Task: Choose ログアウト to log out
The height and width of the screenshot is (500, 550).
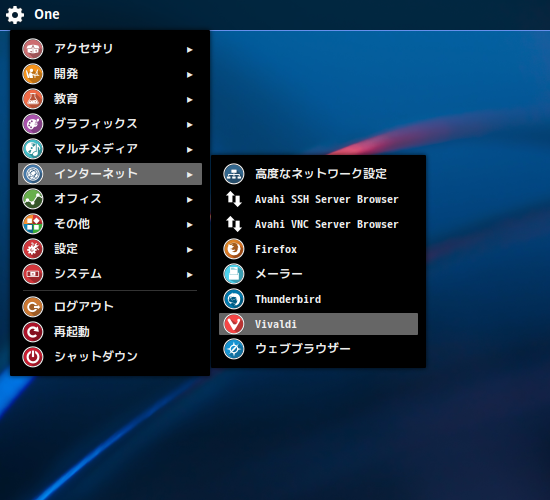Action: coord(110,307)
